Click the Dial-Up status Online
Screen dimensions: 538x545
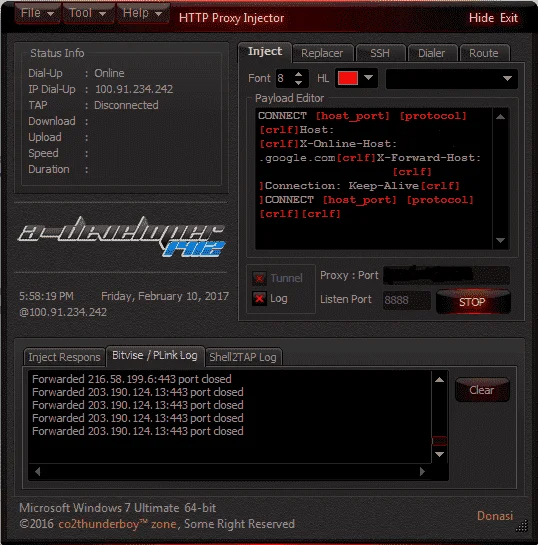(109, 73)
